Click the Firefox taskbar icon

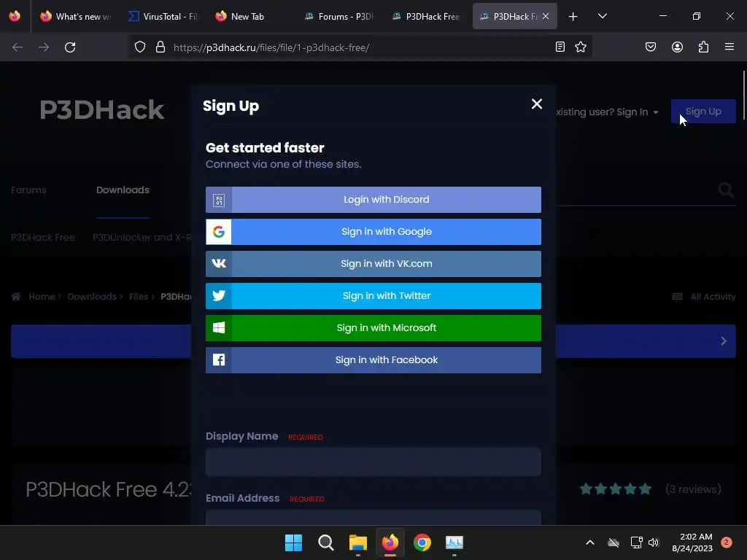tap(390, 542)
